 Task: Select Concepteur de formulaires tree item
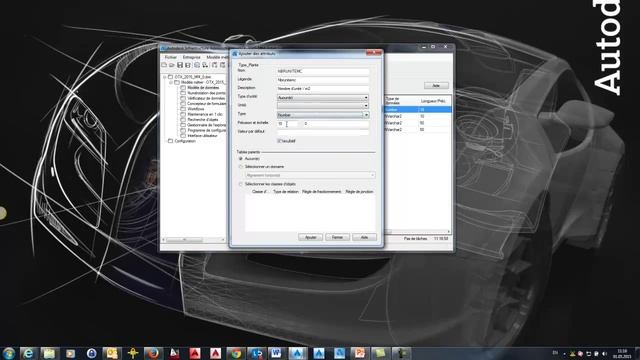pos(206,104)
